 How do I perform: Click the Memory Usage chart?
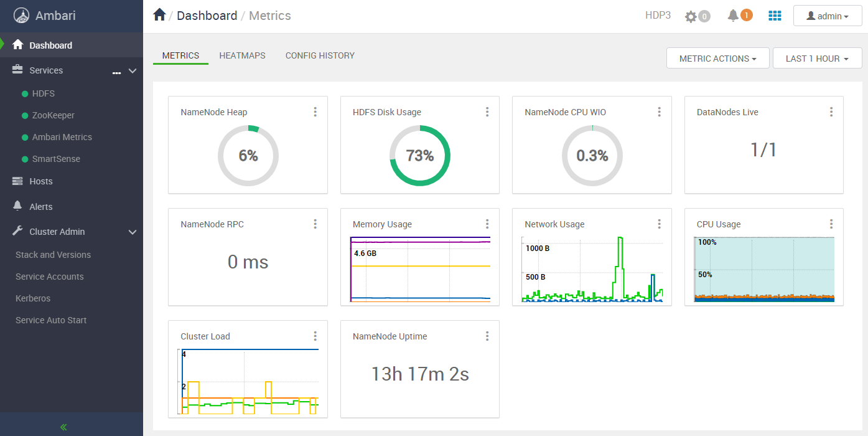point(420,269)
